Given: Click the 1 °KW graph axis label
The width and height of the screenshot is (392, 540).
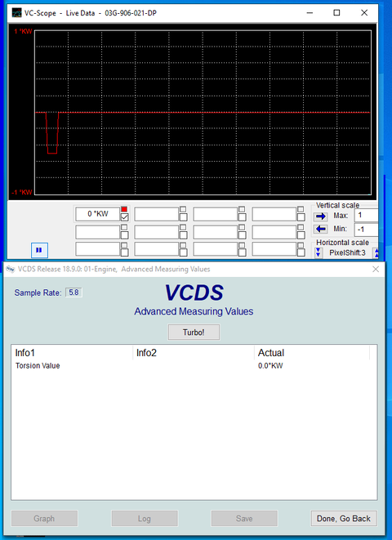Looking at the screenshot, I should pyautogui.click(x=23, y=31).
